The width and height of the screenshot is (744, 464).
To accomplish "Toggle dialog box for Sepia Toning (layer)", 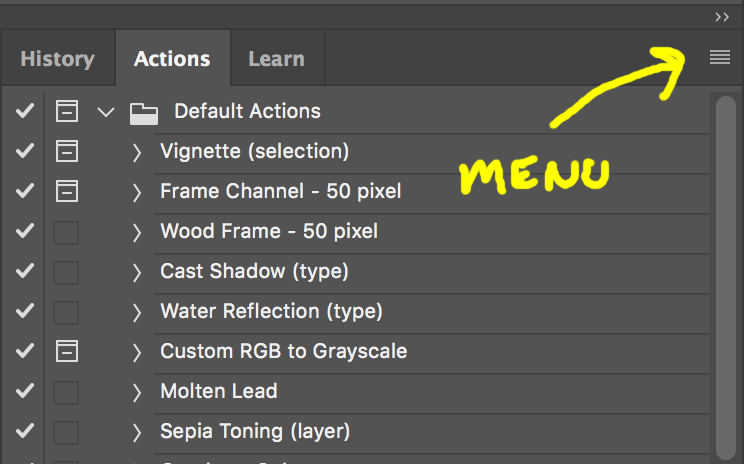I will tap(66, 432).
